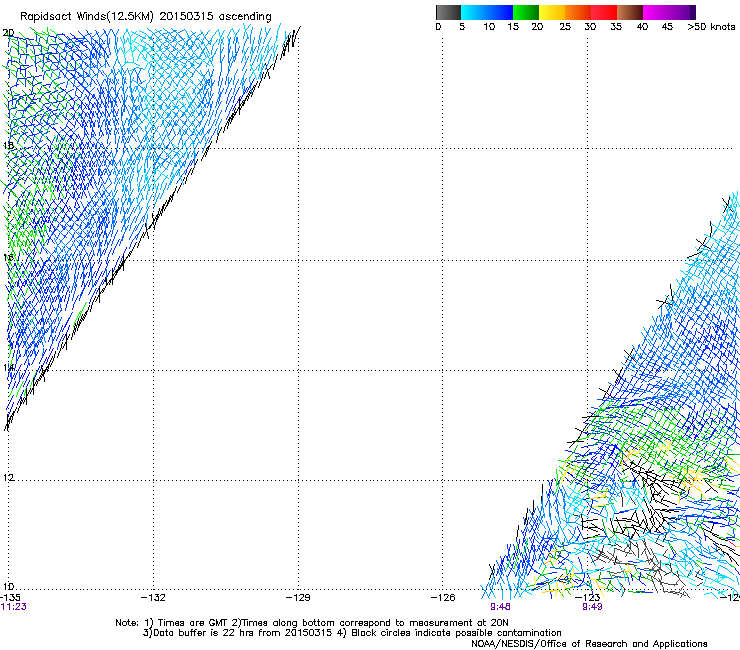Click the red 30-35 knots legend segment
This screenshot has height=650, width=740.
pyautogui.click(x=604, y=12)
